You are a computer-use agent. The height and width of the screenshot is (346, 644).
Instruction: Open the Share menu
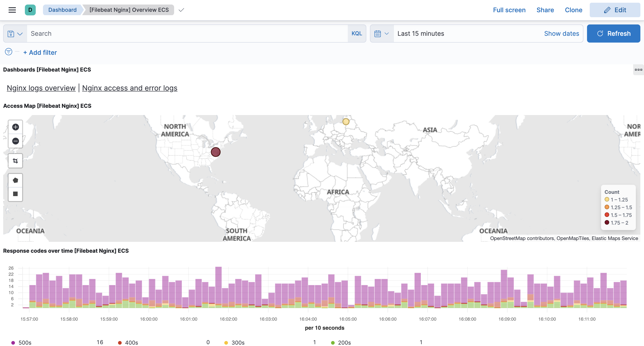[545, 10]
